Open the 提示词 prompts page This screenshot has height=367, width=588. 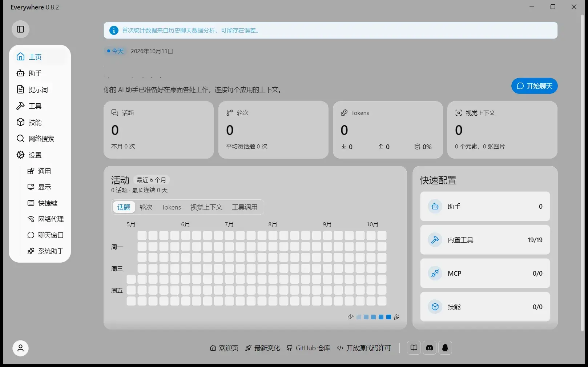(x=40, y=89)
